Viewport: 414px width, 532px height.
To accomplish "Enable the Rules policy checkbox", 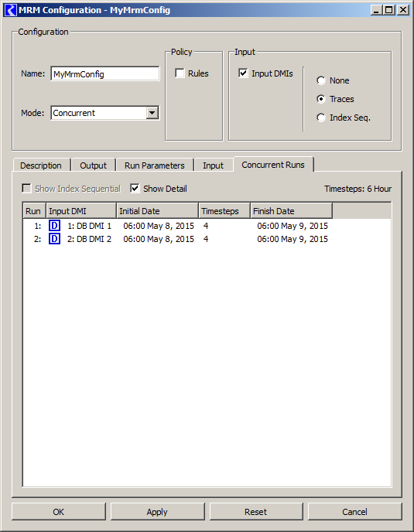I will [180, 73].
